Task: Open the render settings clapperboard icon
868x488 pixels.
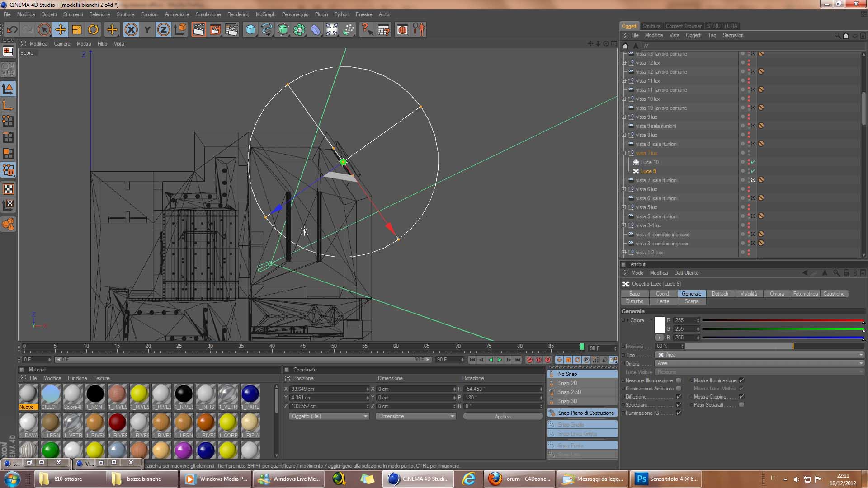Action: point(231,30)
